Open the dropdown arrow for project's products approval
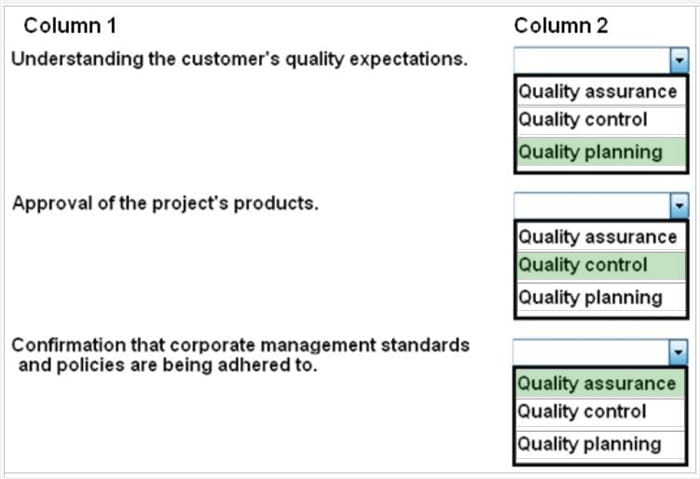This screenshot has height=479, width=700. (679, 205)
